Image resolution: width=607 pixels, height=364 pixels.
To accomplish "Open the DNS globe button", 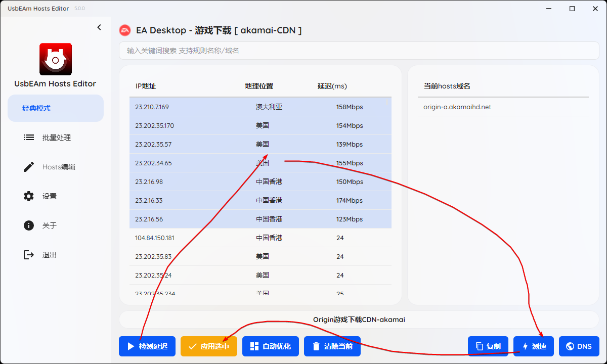I will tap(579, 346).
